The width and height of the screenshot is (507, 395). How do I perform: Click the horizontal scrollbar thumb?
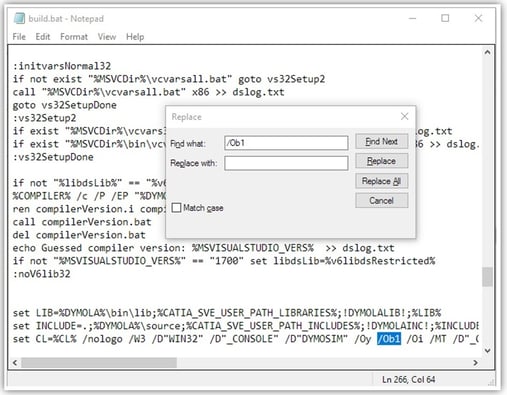(99, 363)
